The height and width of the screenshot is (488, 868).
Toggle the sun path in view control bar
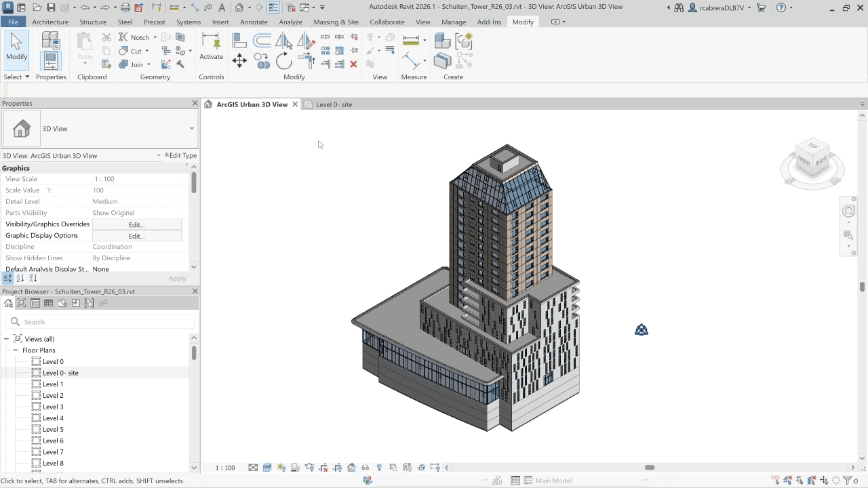point(281,468)
